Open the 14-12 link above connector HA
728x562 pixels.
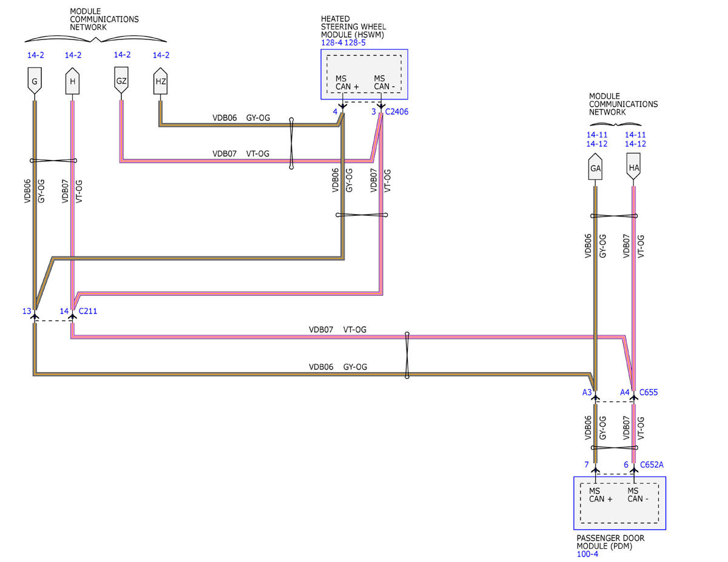(635, 144)
